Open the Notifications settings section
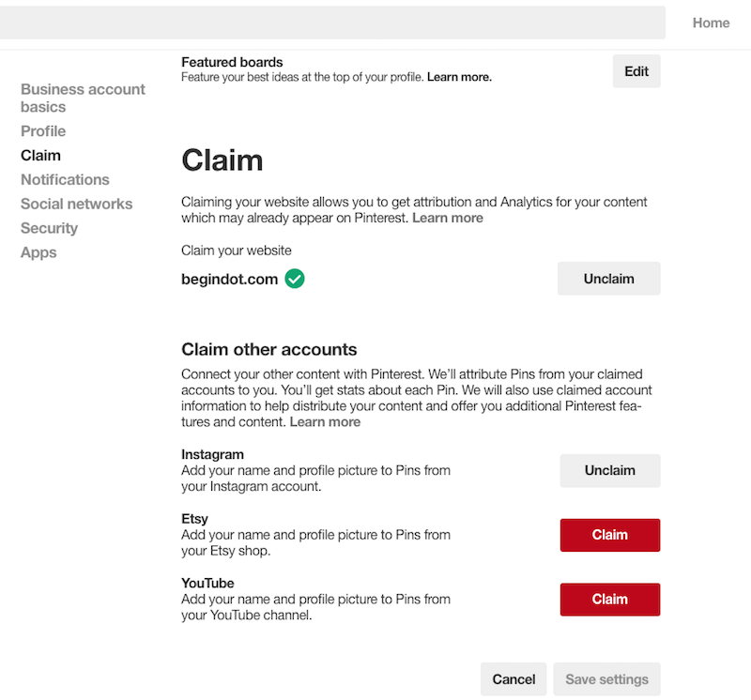This screenshot has height=700, width=751. click(x=65, y=179)
